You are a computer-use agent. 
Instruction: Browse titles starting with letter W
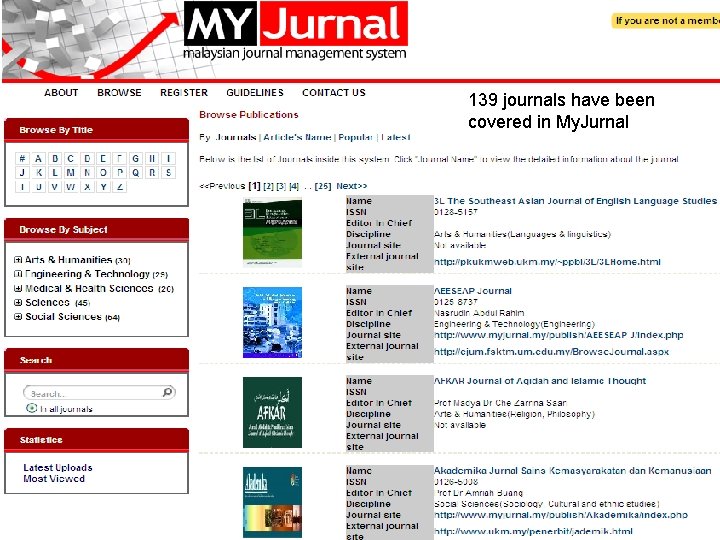click(x=71, y=187)
